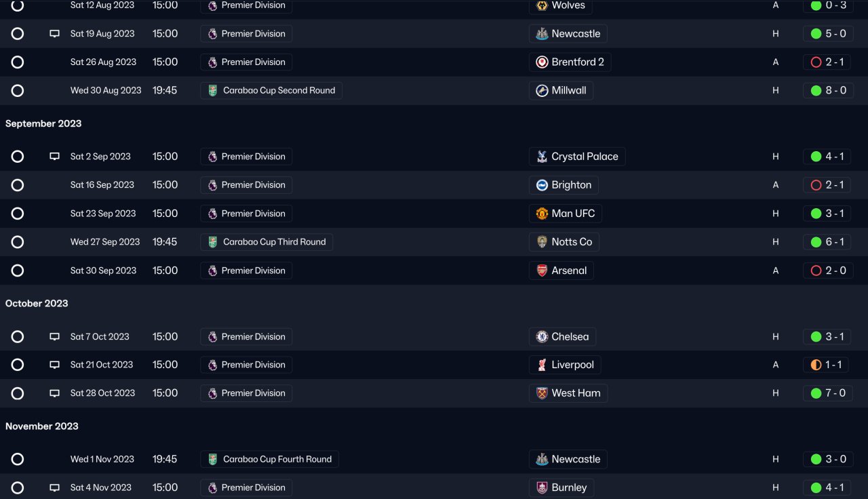This screenshot has height=499, width=868.
Task: Select the radio circle for 7 Oct match
Action: pos(18,337)
